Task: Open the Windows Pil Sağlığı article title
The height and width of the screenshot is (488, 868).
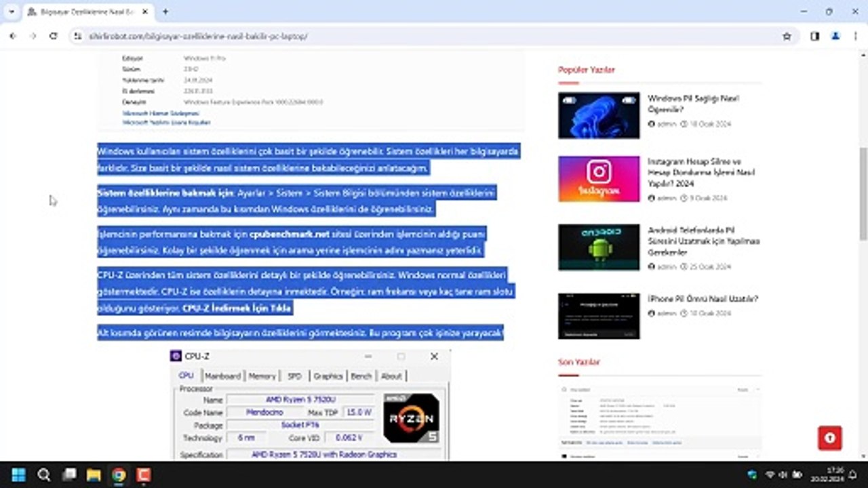Action: (x=693, y=104)
